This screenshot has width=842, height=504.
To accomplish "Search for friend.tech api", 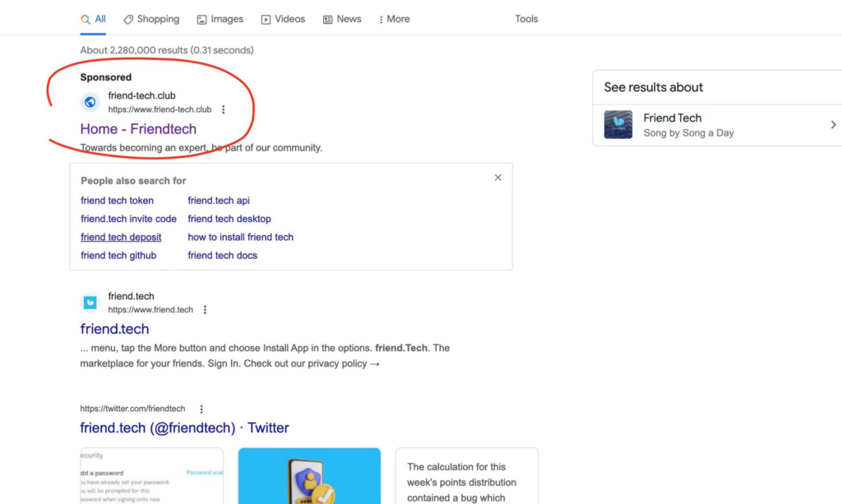I will coord(219,201).
